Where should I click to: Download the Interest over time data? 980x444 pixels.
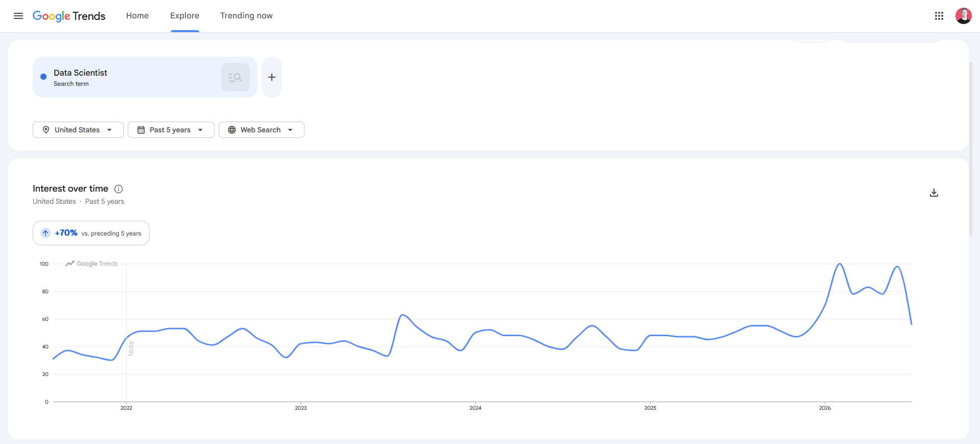coord(934,193)
